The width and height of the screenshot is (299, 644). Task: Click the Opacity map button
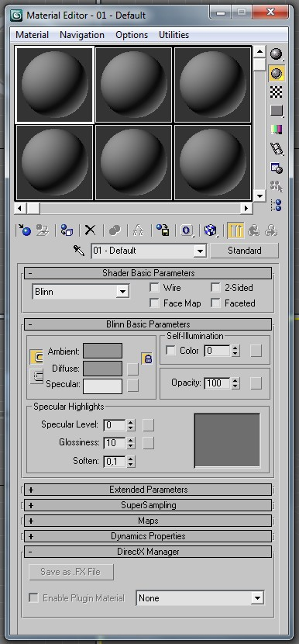point(256,383)
